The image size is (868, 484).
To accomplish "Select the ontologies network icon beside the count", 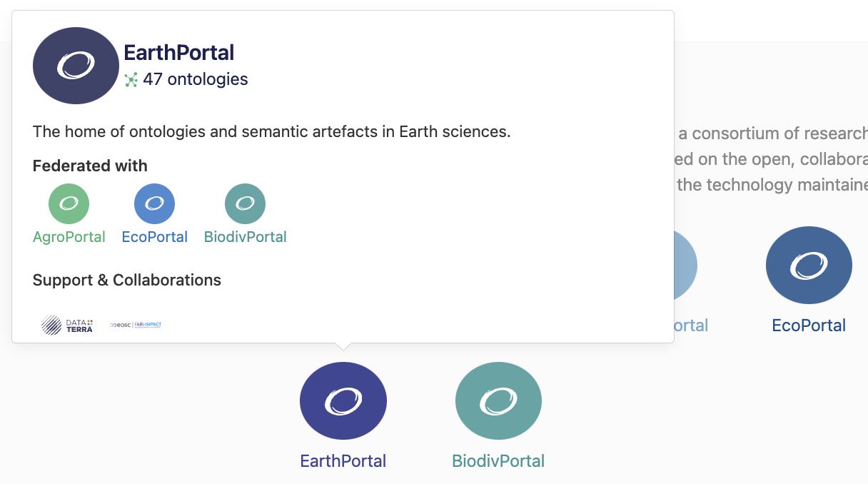I will (130, 80).
